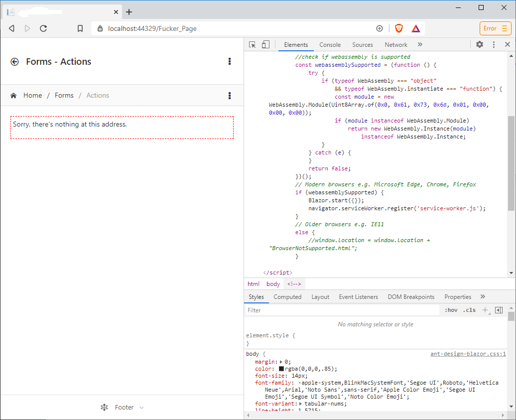Show more DevTools tabs with the chevron
This screenshot has height=420, width=516.
pos(420,45)
